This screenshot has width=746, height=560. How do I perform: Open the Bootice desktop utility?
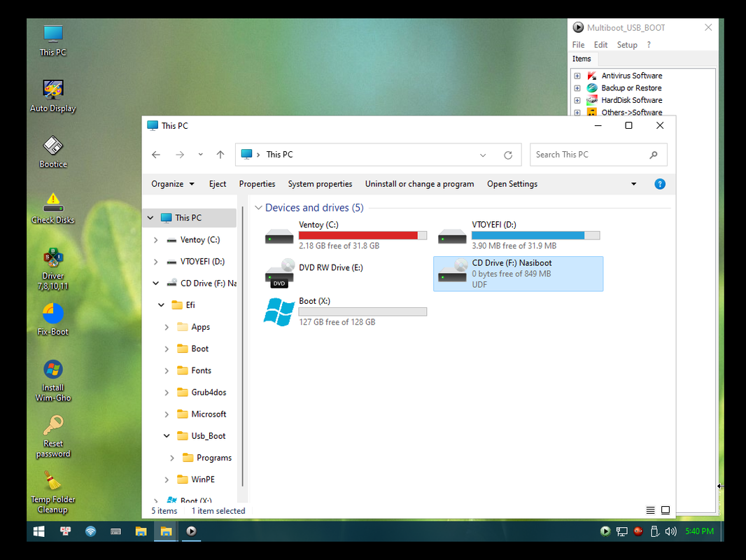[52, 153]
